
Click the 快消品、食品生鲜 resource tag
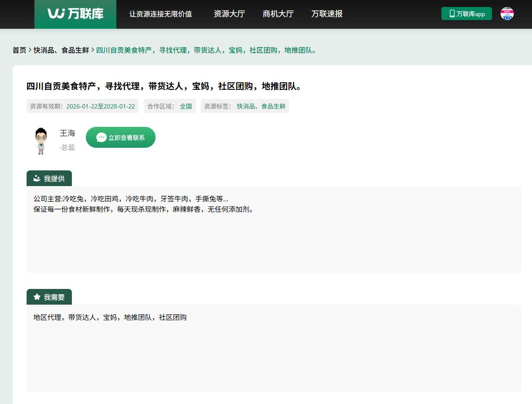pyautogui.click(x=261, y=106)
